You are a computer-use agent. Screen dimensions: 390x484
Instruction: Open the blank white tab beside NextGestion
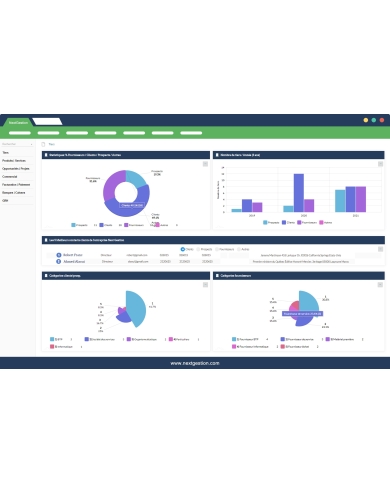pos(47,121)
